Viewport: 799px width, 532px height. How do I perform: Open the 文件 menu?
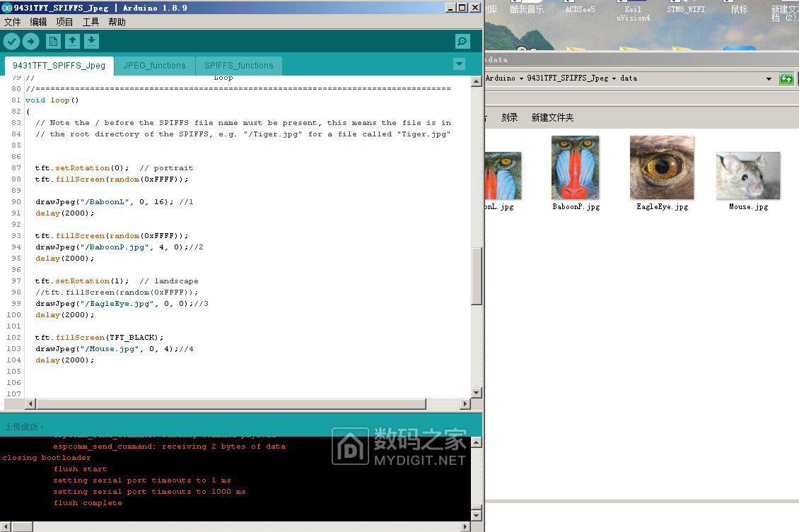12,22
